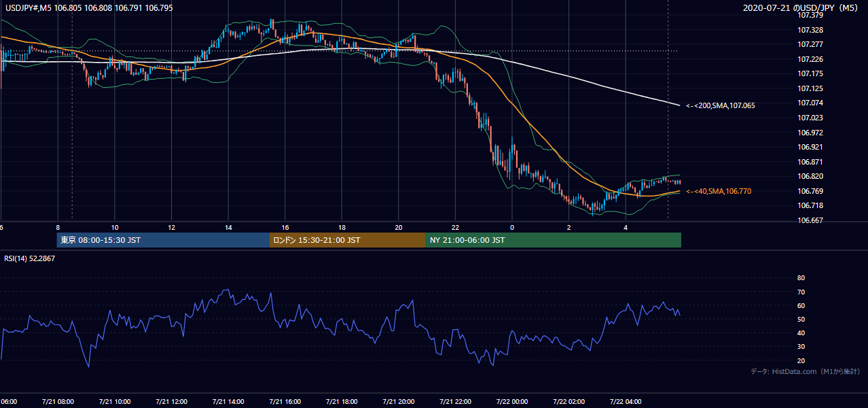Click RSI scale value 20
The height and width of the screenshot is (408, 868).
point(801,360)
